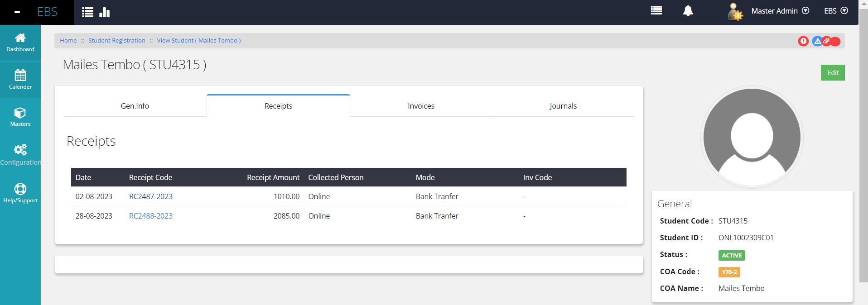Open receipt RC2487-2023 link
The image size is (868, 305).
tap(150, 196)
